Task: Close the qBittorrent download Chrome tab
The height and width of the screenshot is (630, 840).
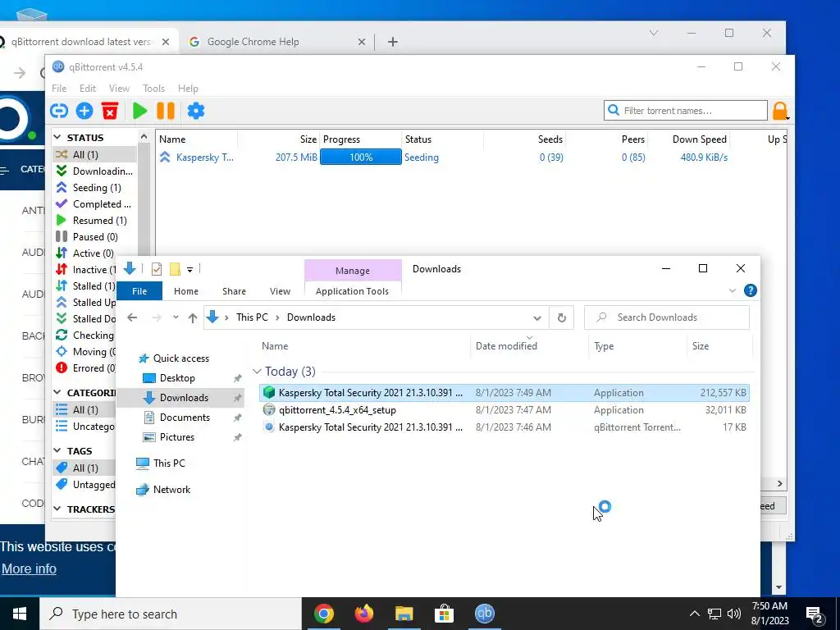Action: (166, 42)
